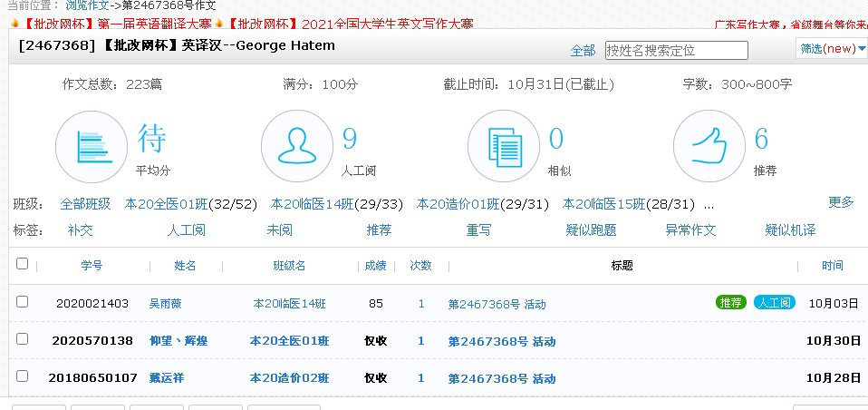
Task: Check the box for student 2020021403
Action: click(x=23, y=302)
